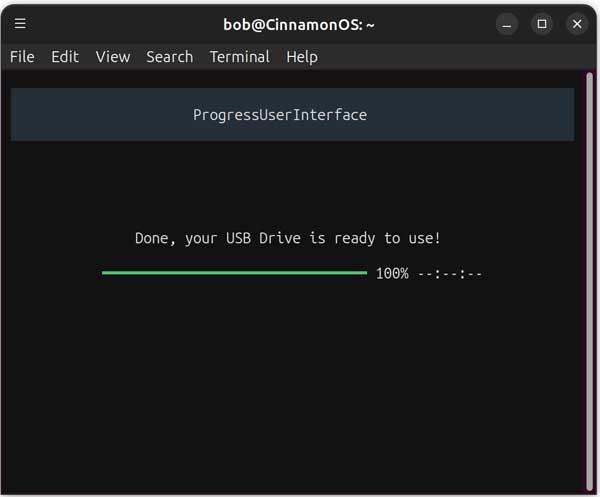The height and width of the screenshot is (497, 600).
Task: Click the 'Done, your USB Drive' message
Action: tap(288, 238)
